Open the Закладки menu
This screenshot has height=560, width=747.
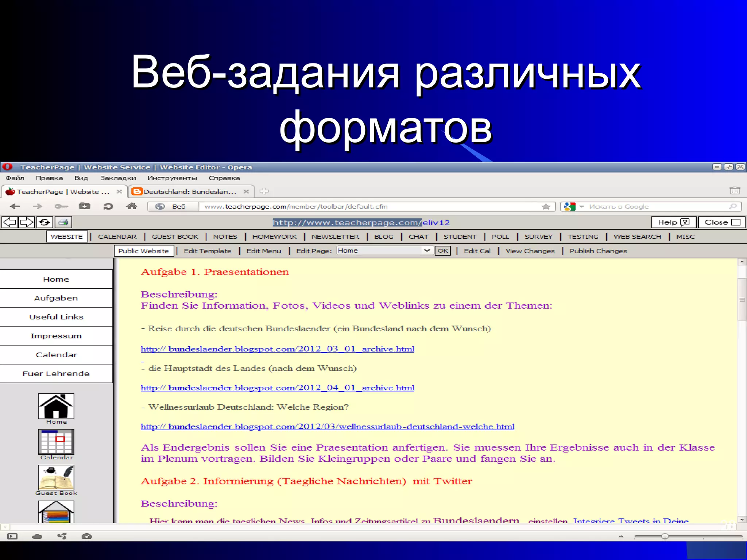[118, 178]
